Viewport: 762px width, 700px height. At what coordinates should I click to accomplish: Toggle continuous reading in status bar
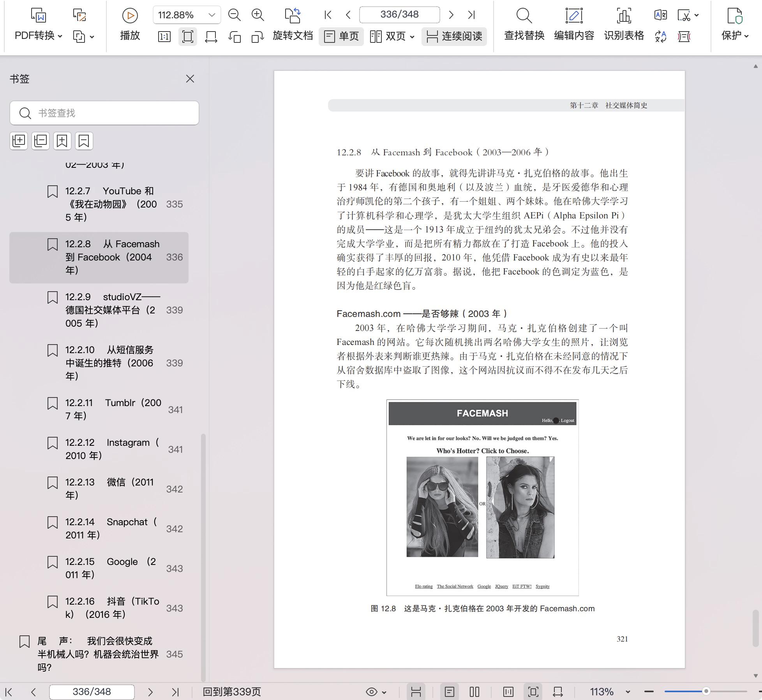coord(416,692)
